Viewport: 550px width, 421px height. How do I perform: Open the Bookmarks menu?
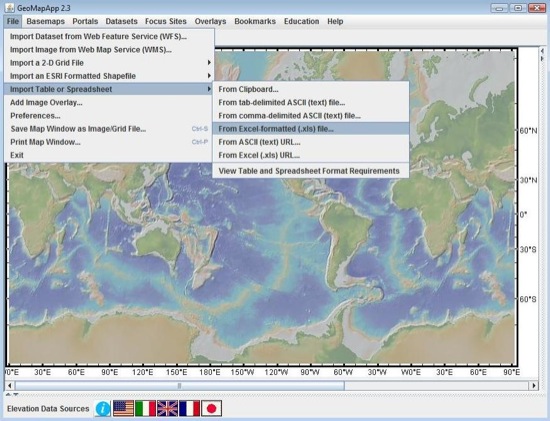[255, 21]
